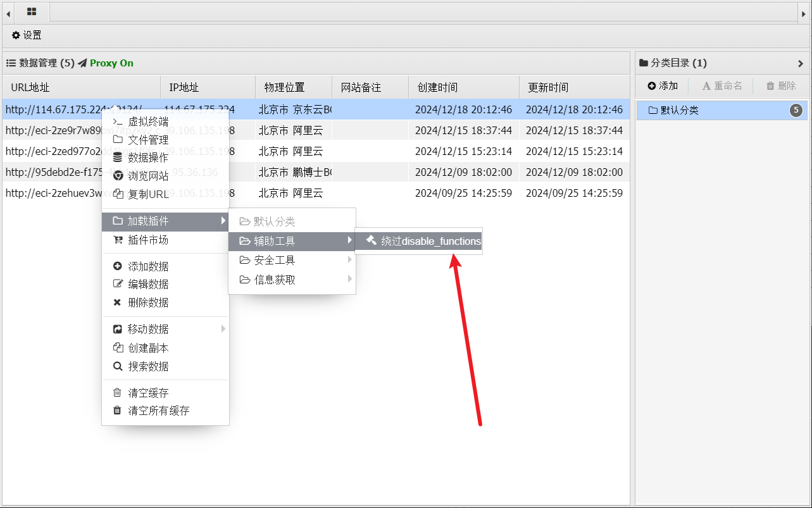Click the 浏览网站 chrome icon
The height and width of the screenshot is (508, 812).
tap(117, 177)
